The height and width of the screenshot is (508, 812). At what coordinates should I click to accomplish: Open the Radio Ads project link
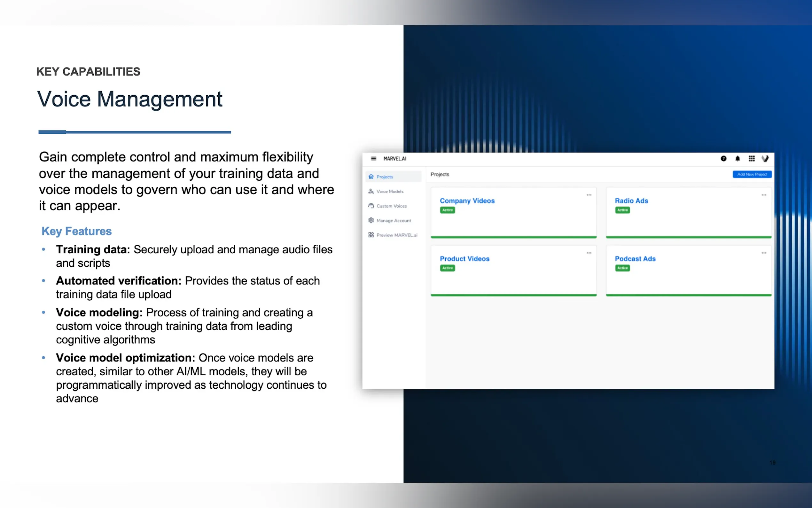tap(631, 201)
